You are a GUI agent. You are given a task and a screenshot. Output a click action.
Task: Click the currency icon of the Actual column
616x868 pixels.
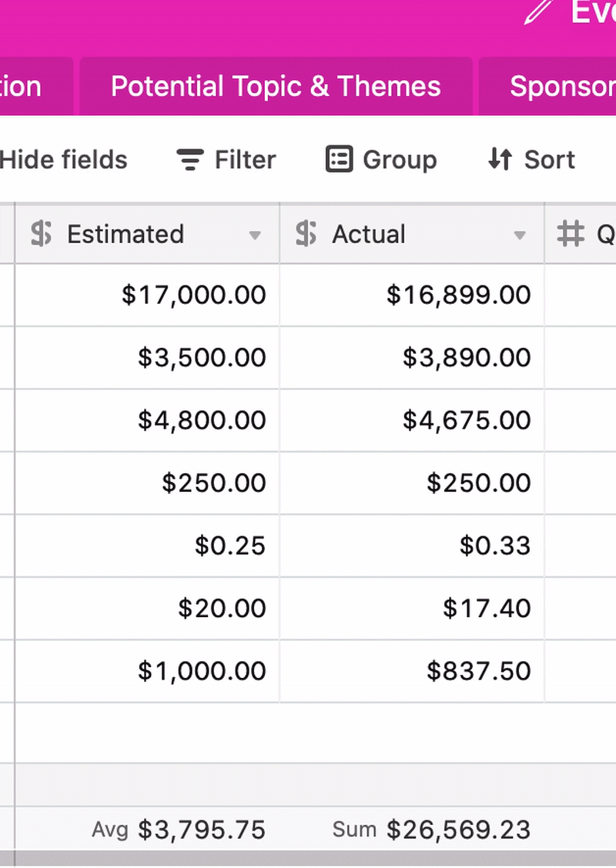(x=306, y=233)
